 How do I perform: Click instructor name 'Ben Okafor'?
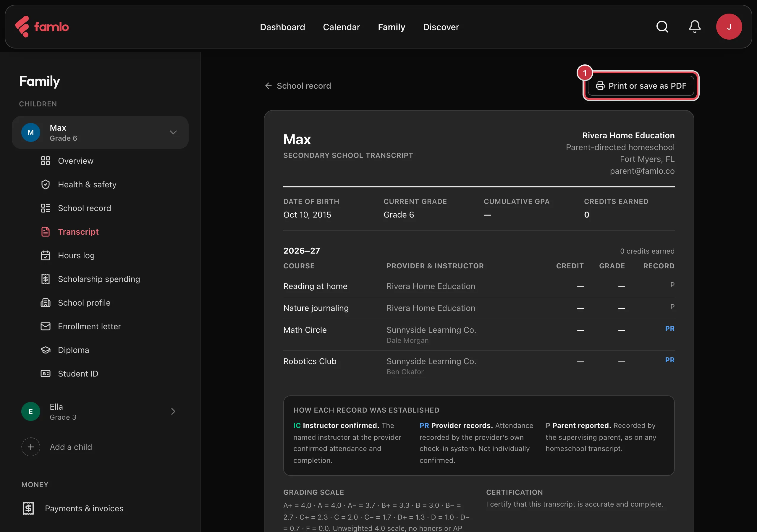(x=405, y=372)
